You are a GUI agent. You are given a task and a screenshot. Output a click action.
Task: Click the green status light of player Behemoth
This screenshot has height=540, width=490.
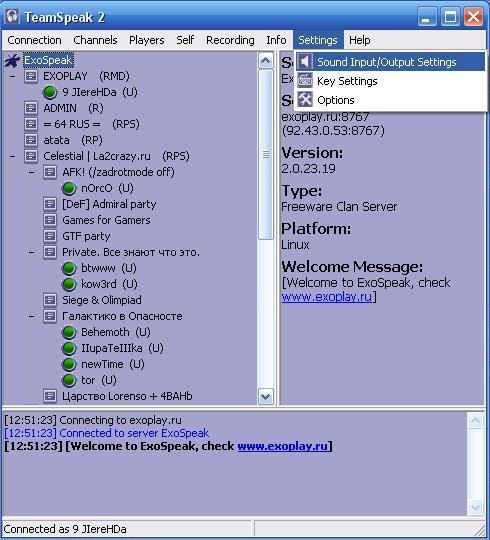[x=69, y=332]
